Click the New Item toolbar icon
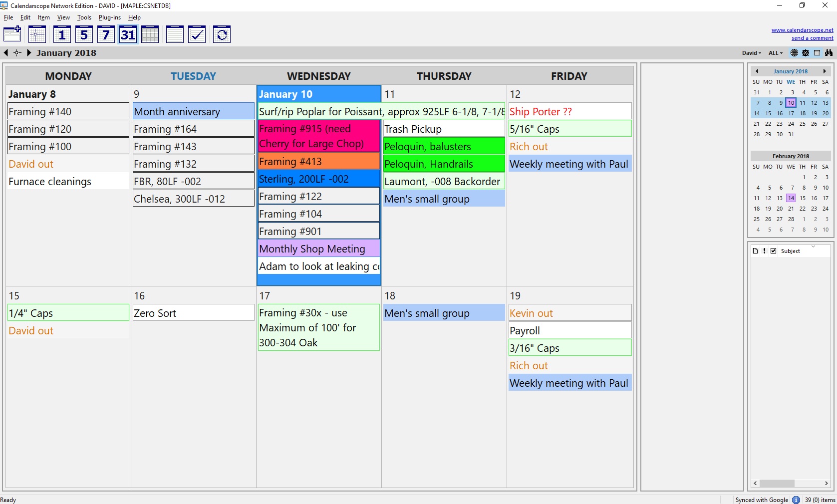 (x=12, y=34)
